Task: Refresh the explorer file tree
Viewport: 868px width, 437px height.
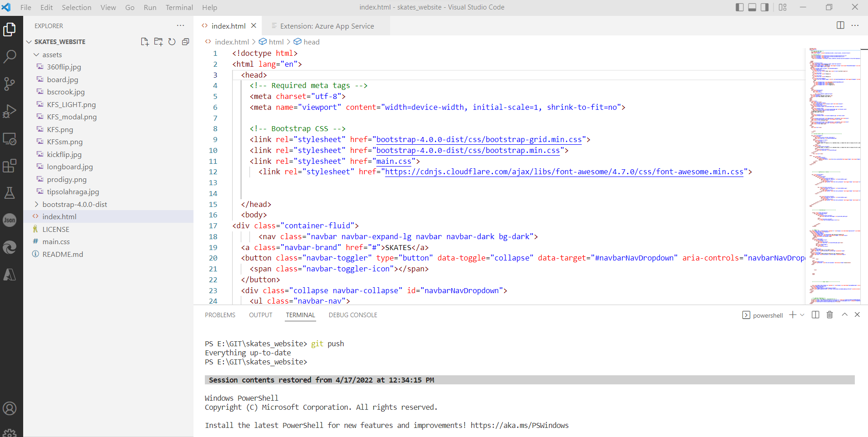Action: click(x=172, y=42)
